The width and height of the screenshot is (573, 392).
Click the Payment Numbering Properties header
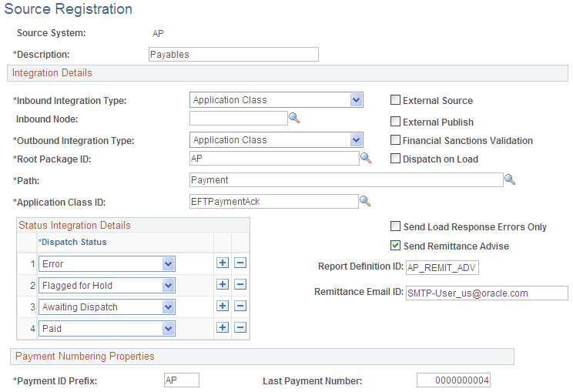(x=262, y=357)
